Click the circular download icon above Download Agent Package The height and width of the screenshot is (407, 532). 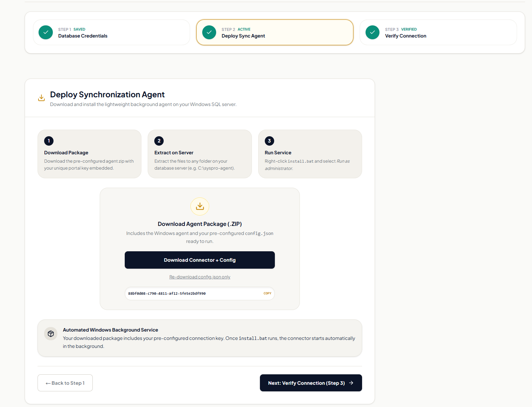(x=200, y=206)
